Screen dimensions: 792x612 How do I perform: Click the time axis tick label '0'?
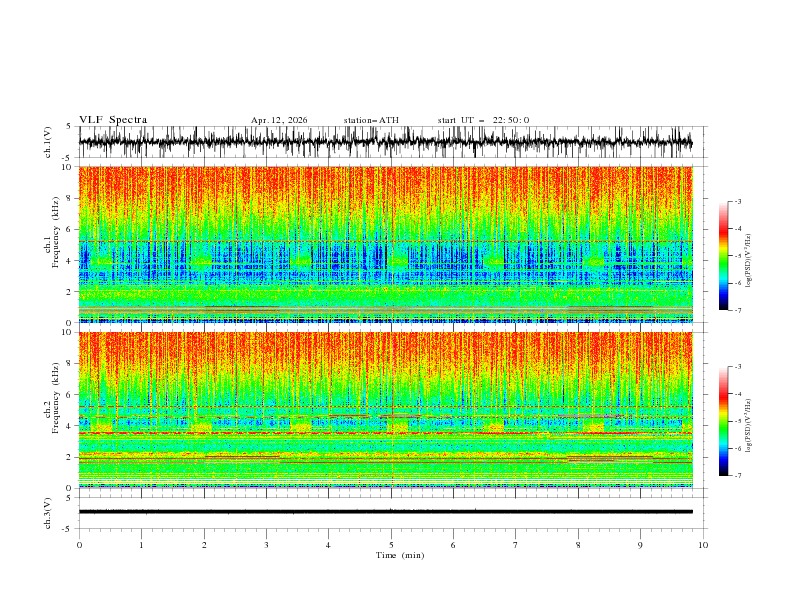pyautogui.click(x=79, y=545)
